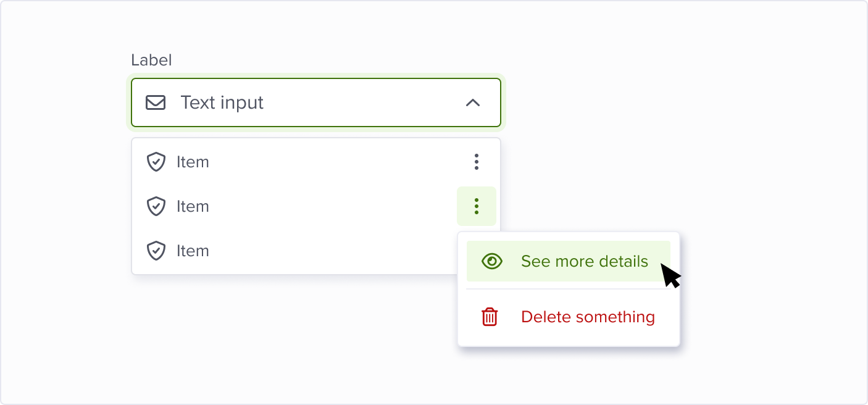This screenshot has width=868, height=405.
Task: Select the second Item in the list
Action: [x=193, y=206]
